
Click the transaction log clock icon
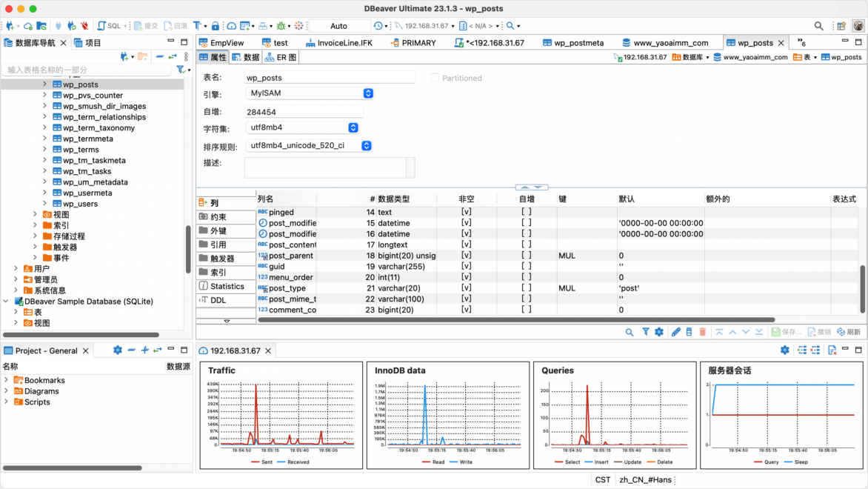point(378,26)
